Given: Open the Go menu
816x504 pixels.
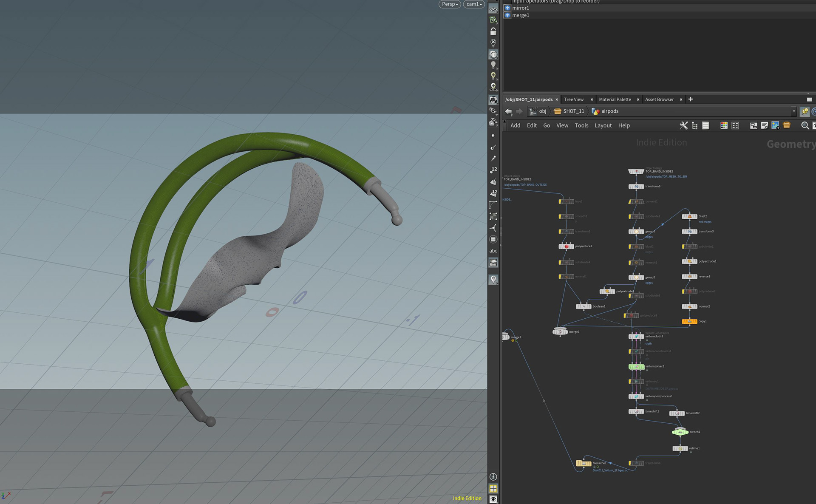Looking at the screenshot, I should pyautogui.click(x=547, y=125).
